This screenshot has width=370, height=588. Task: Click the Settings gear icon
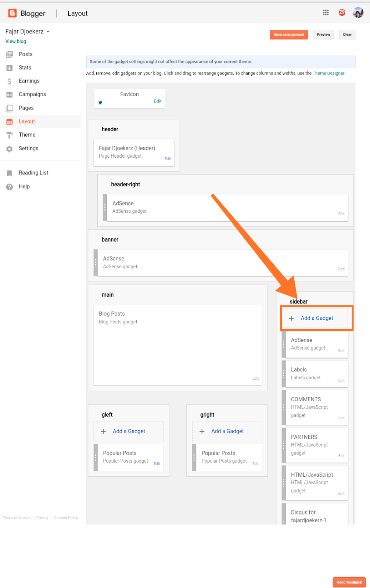tap(10, 148)
